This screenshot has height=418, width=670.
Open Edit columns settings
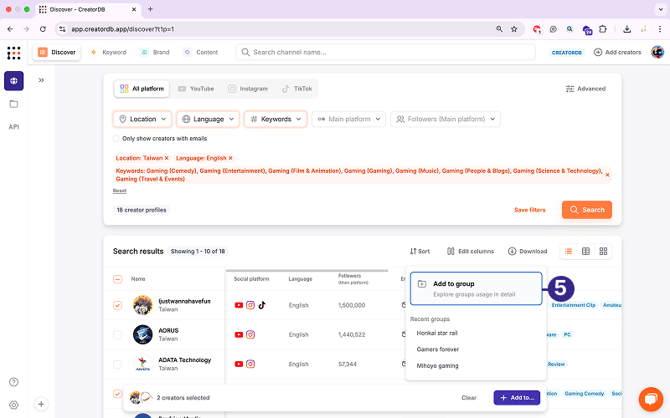click(x=470, y=251)
